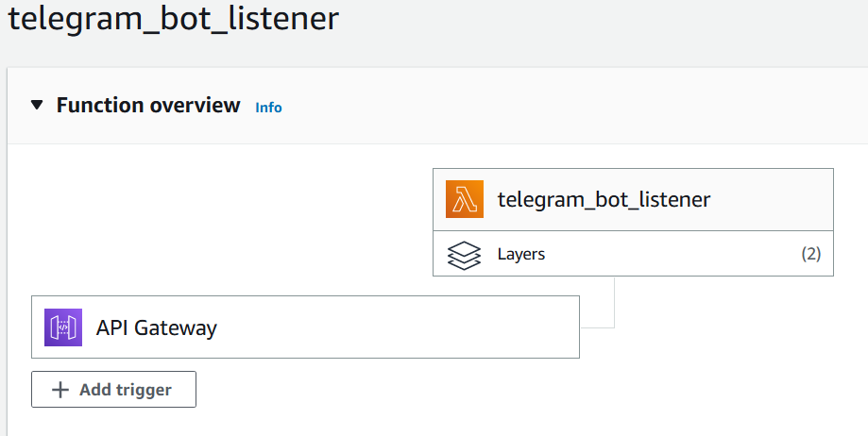Click empty right side of API Gateway box
The image size is (868, 436).
[425, 327]
